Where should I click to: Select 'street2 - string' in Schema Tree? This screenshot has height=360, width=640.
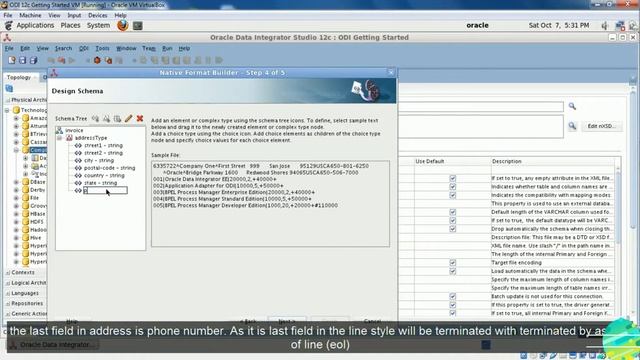pos(103,153)
